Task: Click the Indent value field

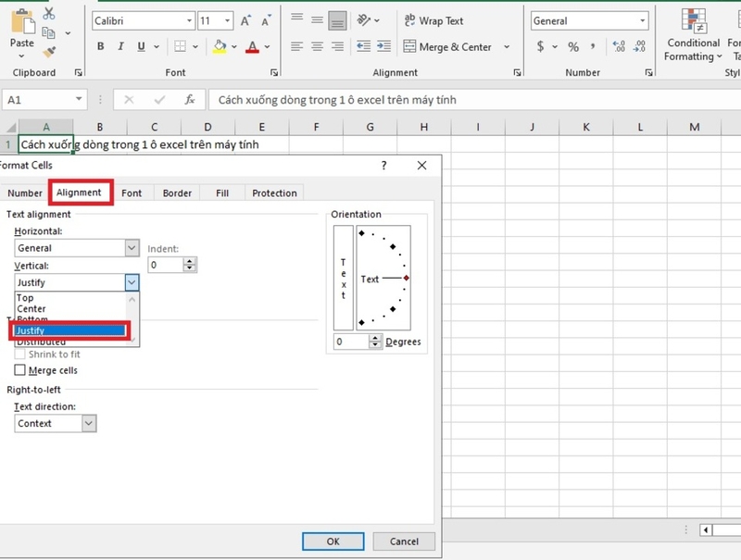Action: [x=165, y=265]
